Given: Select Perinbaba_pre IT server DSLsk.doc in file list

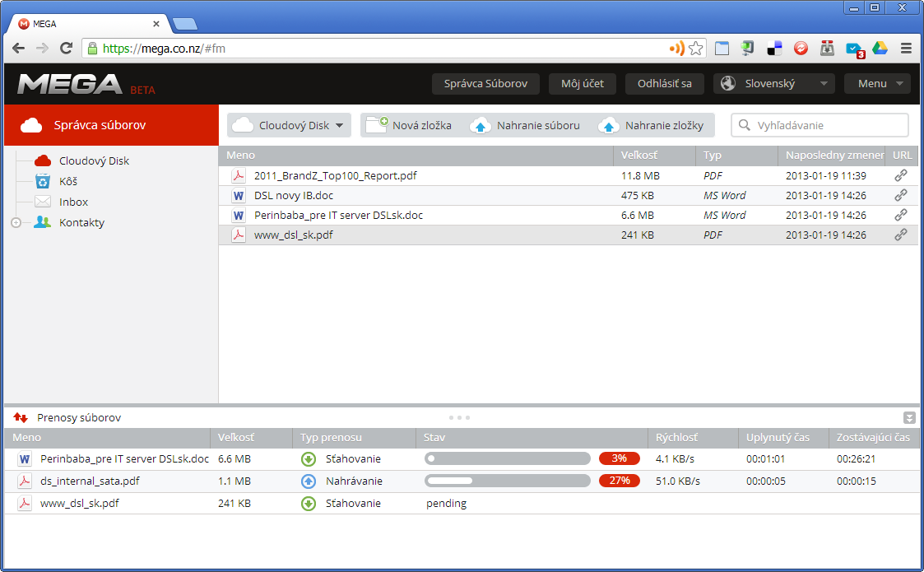Looking at the screenshot, I should coord(338,216).
